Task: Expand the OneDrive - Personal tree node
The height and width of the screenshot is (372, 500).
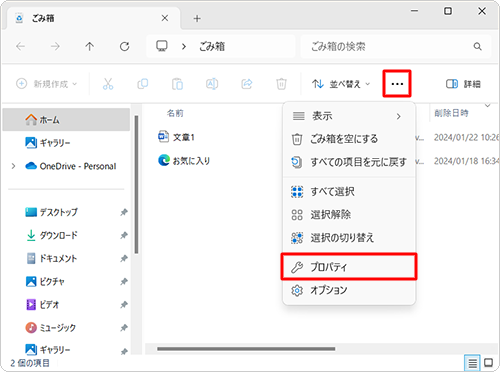Action: pyautogui.click(x=13, y=166)
